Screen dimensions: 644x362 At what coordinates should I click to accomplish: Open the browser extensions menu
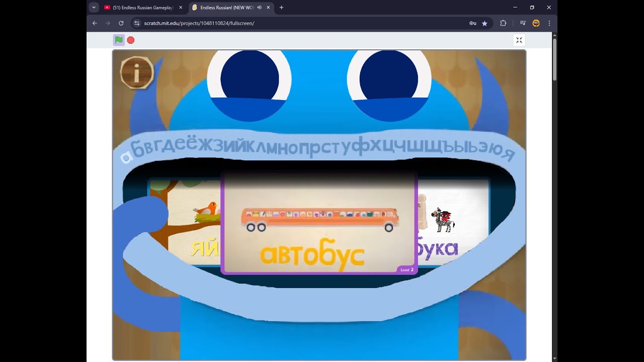(x=503, y=23)
